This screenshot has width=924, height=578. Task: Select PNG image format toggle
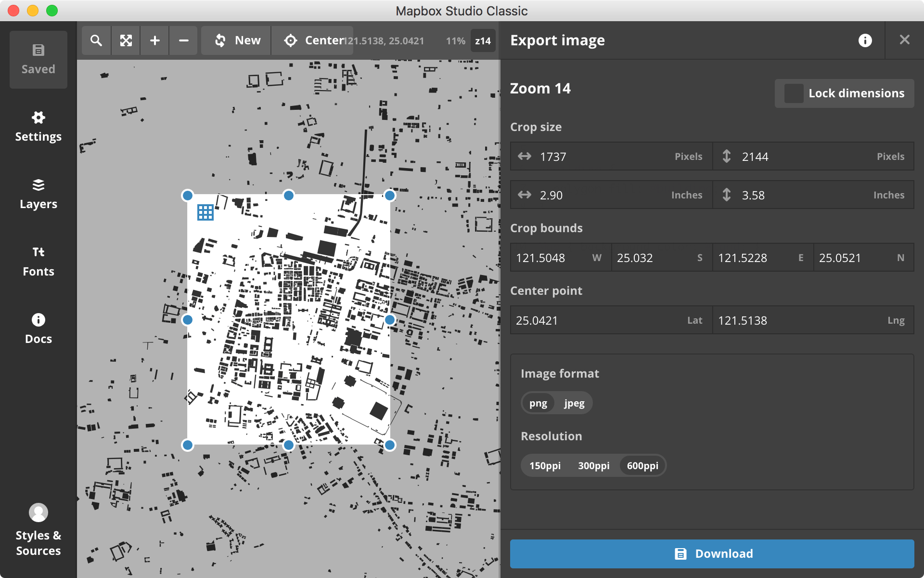click(538, 403)
